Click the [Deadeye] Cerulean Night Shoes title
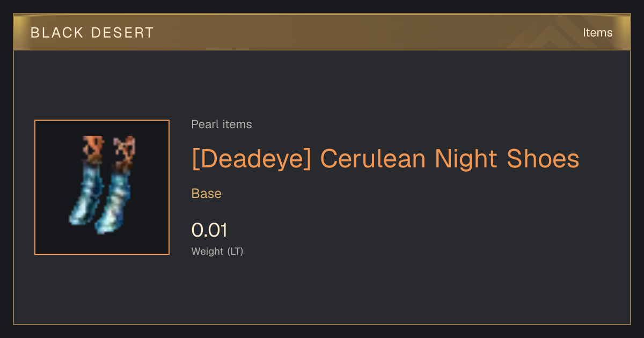 click(385, 159)
